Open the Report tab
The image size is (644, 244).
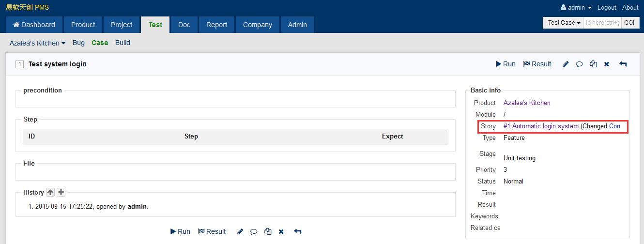click(x=216, y=25)
